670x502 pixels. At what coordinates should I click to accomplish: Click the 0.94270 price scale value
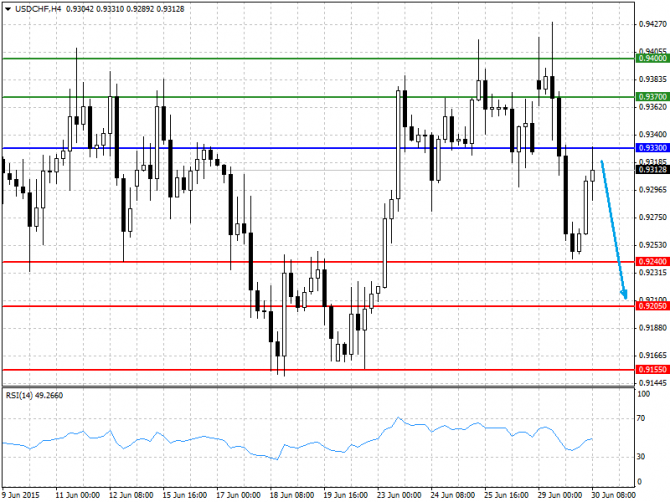pyautogui.click(x=652, y=24)
